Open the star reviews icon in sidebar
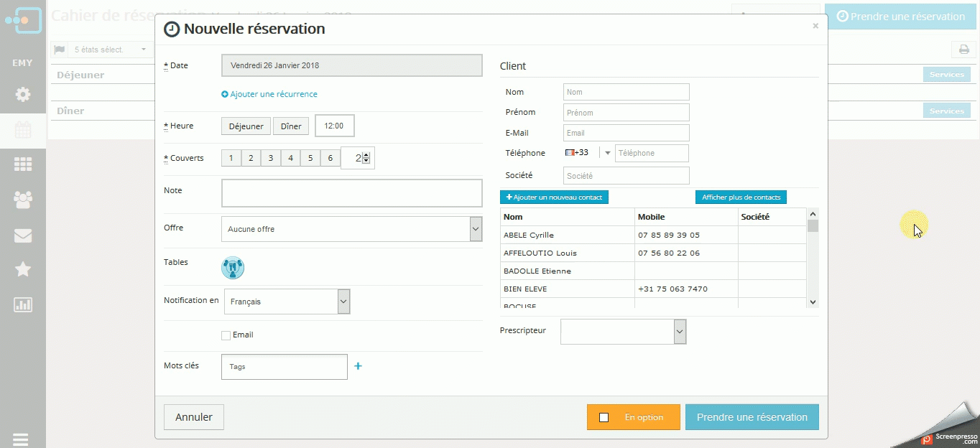Image resolution: width=980 pixels, height=448 pixels. tap(23, 269)
